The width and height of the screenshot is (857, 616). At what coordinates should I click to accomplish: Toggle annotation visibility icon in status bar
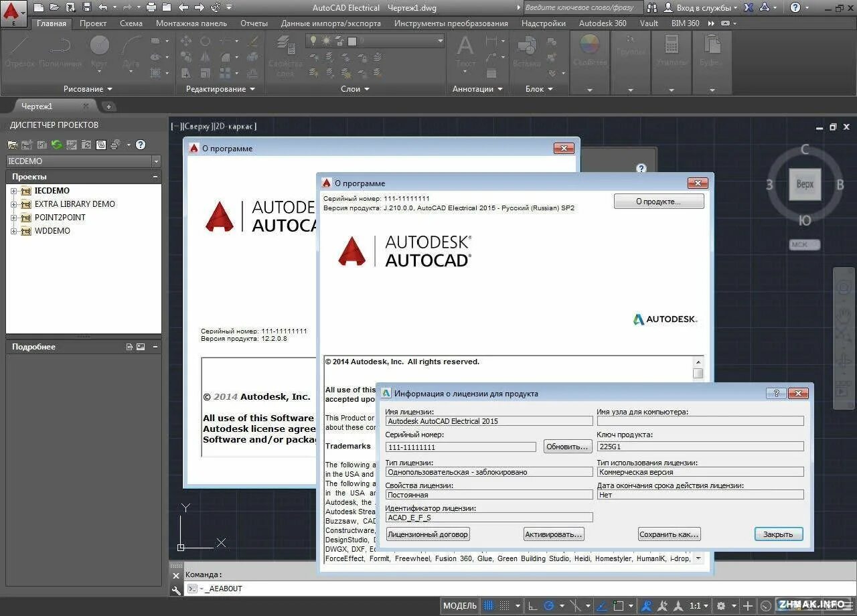pos(647,606)
